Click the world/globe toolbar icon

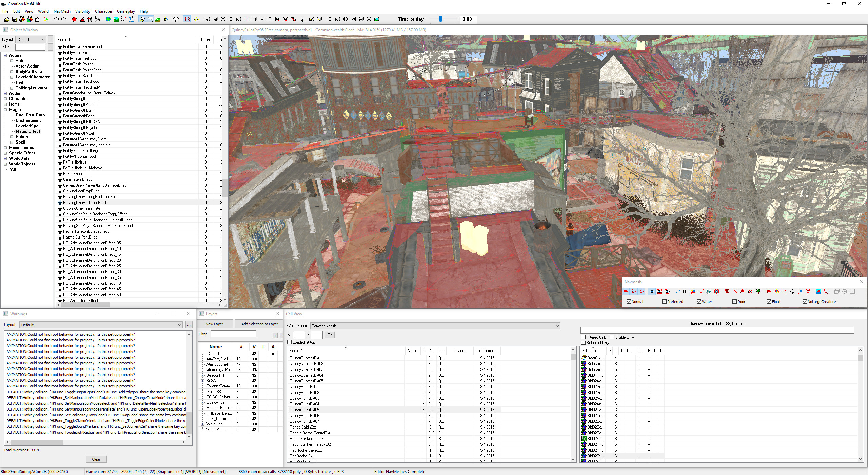[108, 19]
